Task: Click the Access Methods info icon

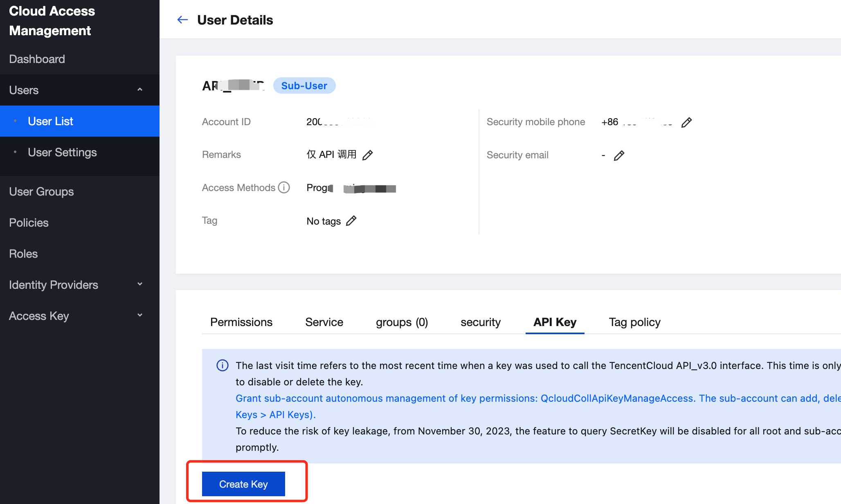Action: click(284, 187)
